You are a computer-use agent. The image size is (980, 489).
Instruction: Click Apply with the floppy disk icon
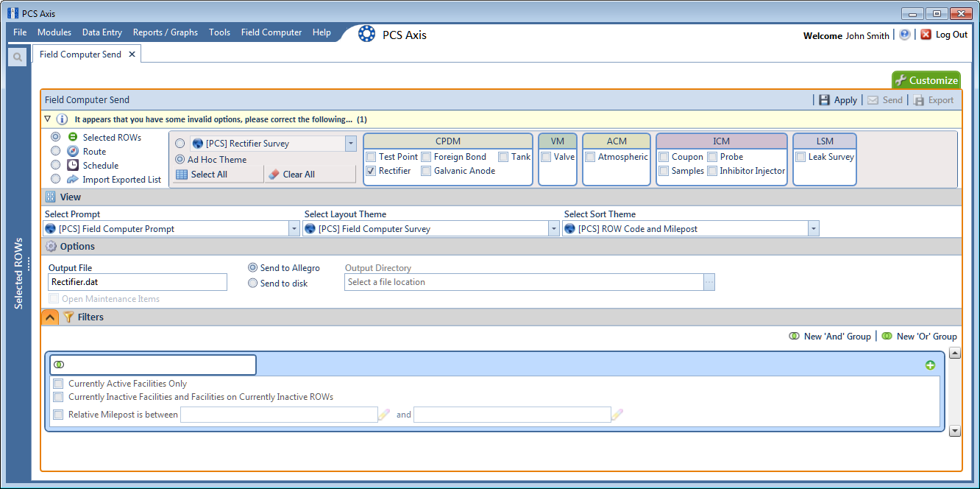838,100
